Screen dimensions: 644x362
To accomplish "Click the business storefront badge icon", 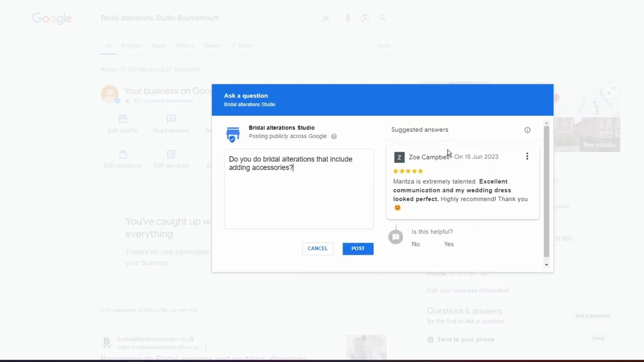I will pos(233,135).
